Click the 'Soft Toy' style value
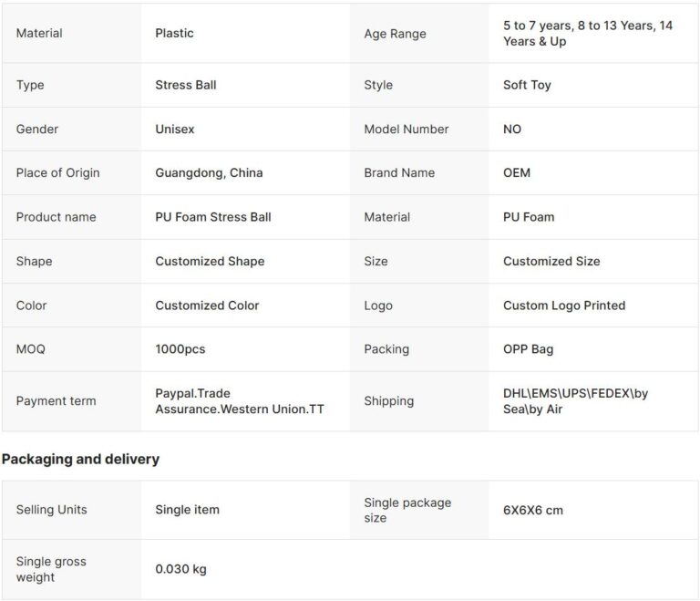 coord(527,85)
